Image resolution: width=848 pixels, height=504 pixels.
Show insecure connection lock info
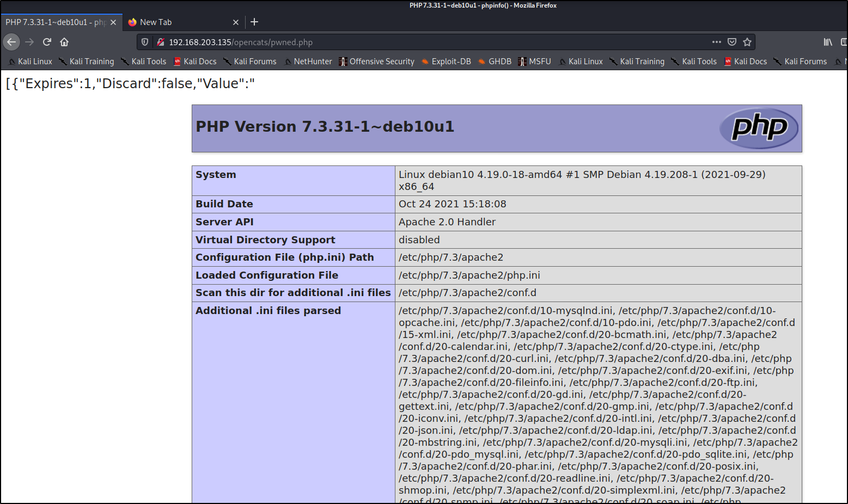tap(161, 42)
